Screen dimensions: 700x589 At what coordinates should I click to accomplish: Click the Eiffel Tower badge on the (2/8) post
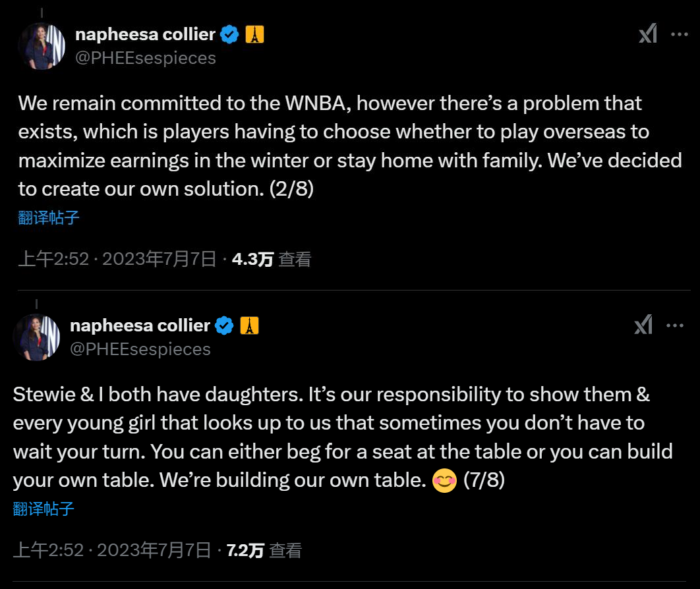coord(254,34)
